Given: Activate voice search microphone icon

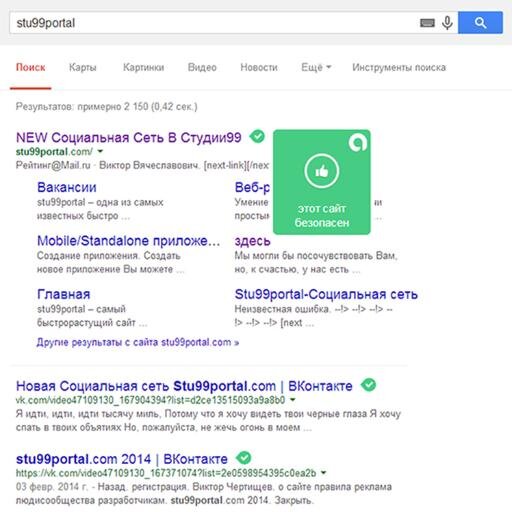Looking at the screenshot, I should pos(447,23).
